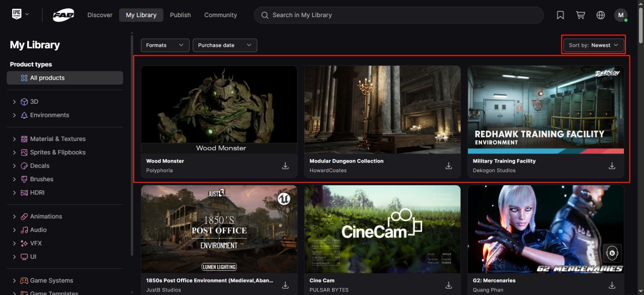Screen dimensions: 644x295
Task: Open the Wood Monster thumbnail
Action: (x=219, y=110)
